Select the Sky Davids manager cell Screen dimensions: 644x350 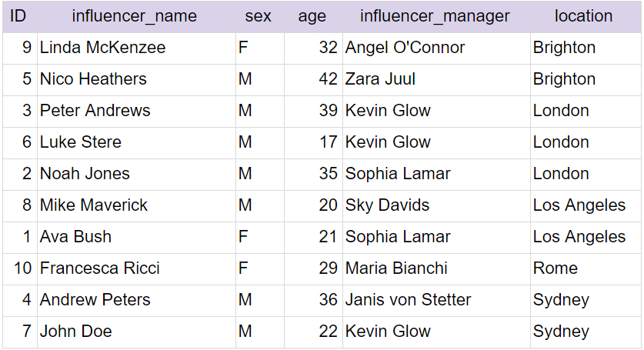point(387,205)
